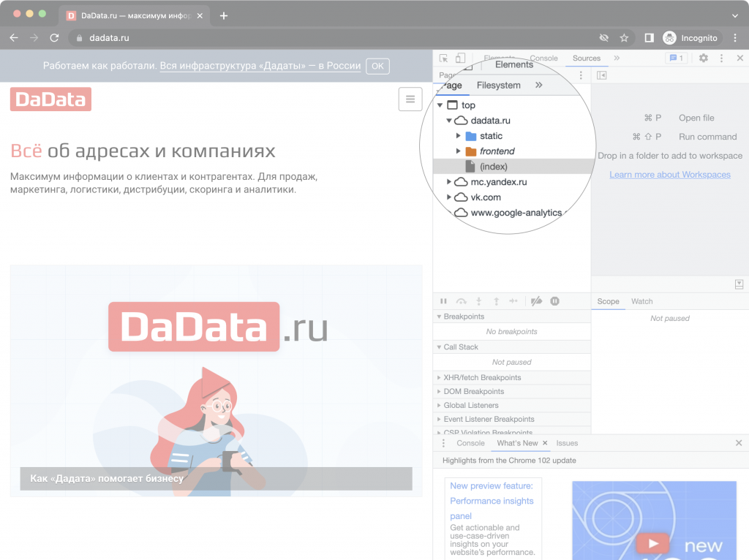Click the DaData logo in the page header
The width and height of the screenshot is (749, 560).
50,99
